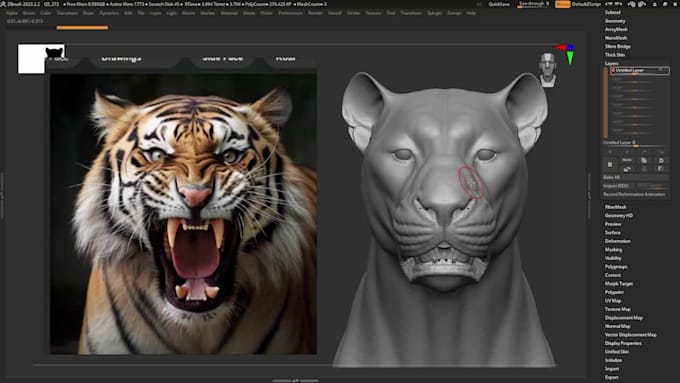Click the orange progress bar under menus
Viewport: 680px width, 383px height.
[82, 28]
